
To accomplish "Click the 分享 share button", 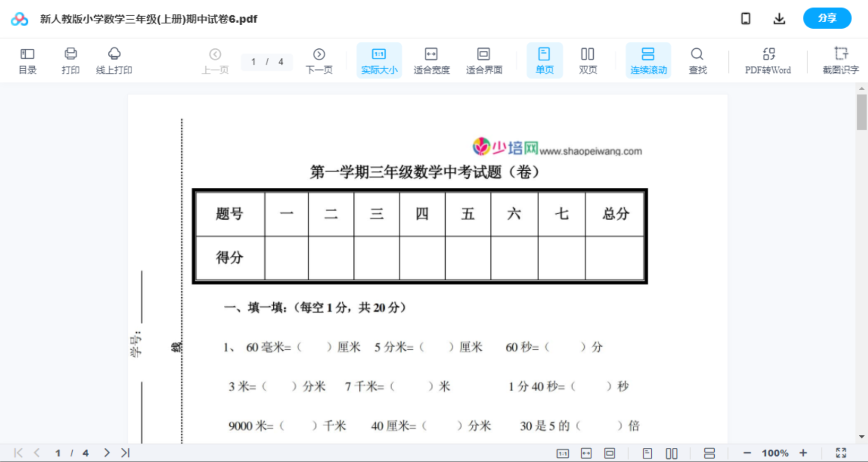I will pyautogui.click(x=827, y=18).
